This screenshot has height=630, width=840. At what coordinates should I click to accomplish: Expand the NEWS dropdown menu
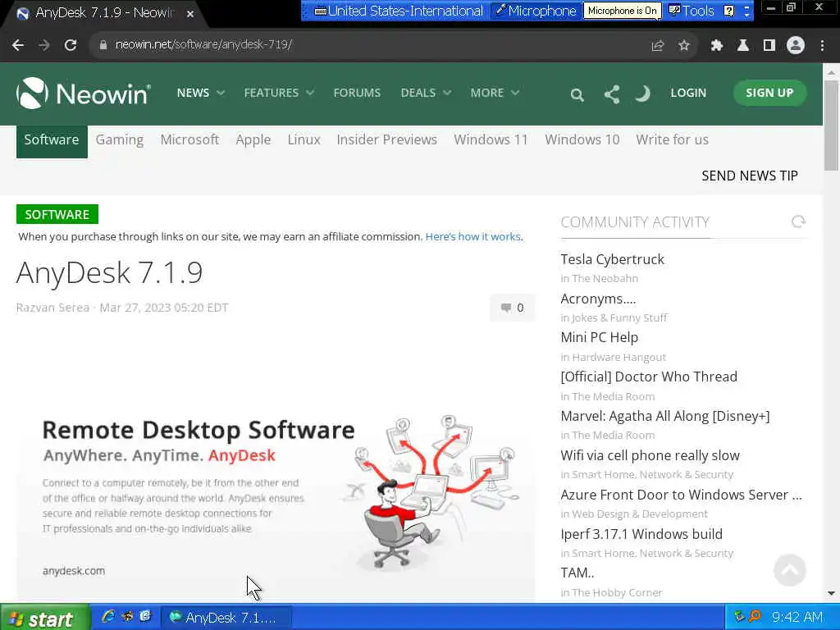[200, 93]
